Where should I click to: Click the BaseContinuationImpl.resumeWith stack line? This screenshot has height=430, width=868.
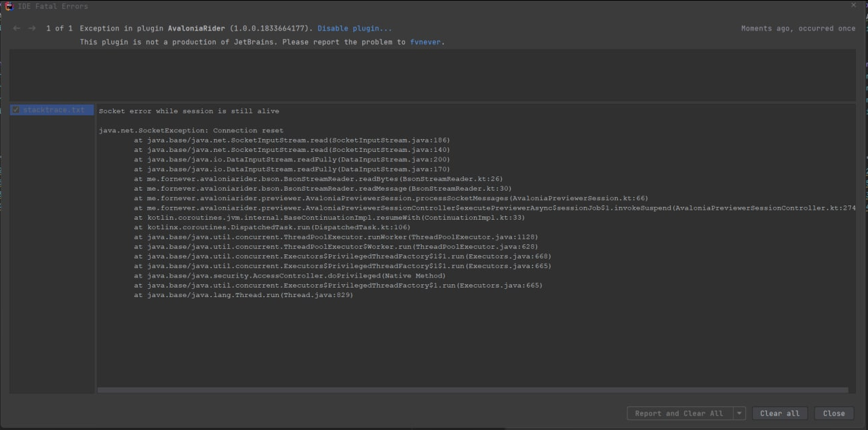[329, 218]
